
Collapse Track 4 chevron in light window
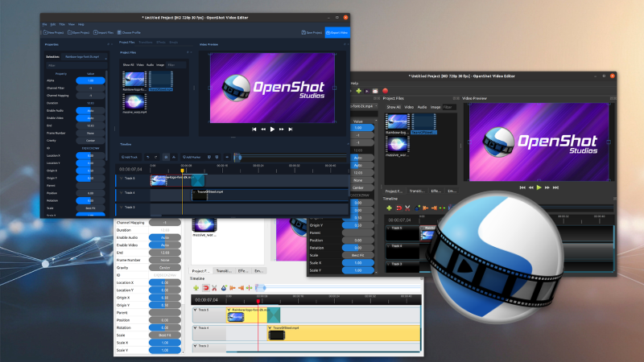click(195, 328)
